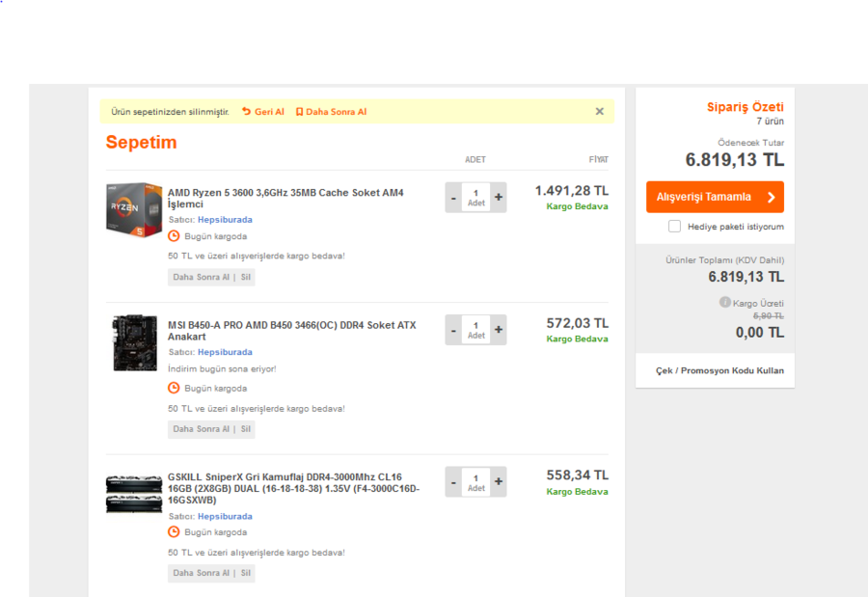Image resolution: width=868 pixels, height=597 pixels.
Task: Click the AMD Ryzen quantity field
Action: 476,197
